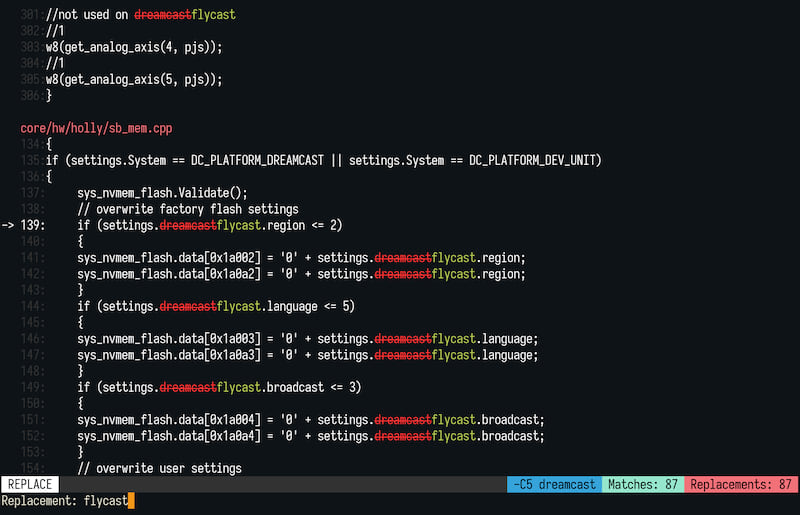Click the Replacements: 87 status entry
Viewport: 800px width, 515px height.
[741, 484]
